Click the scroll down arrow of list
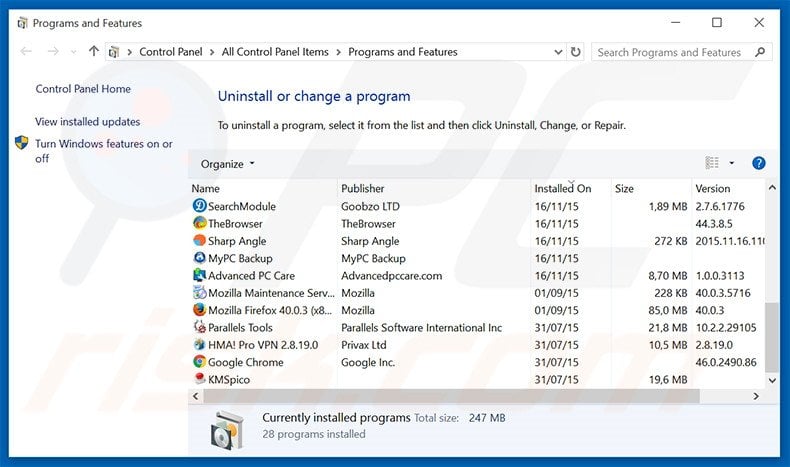790x467 pixels. point(772,380)
